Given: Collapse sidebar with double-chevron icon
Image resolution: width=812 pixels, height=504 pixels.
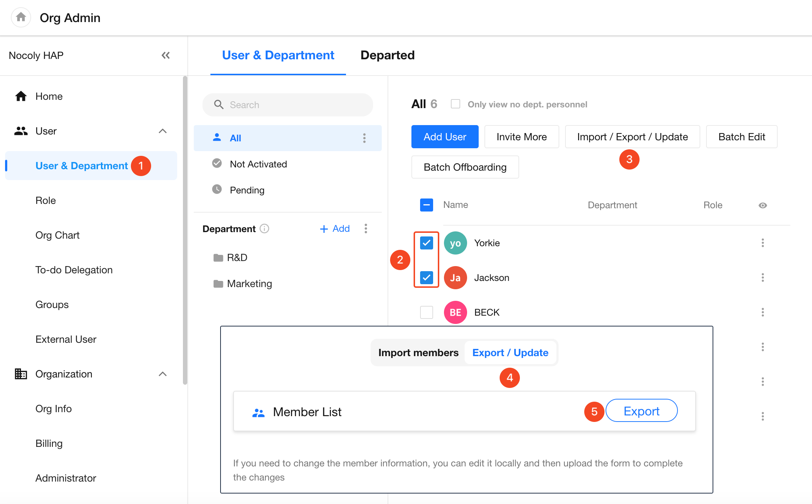Looking at the screenshot, I should [x=166, y=55].
